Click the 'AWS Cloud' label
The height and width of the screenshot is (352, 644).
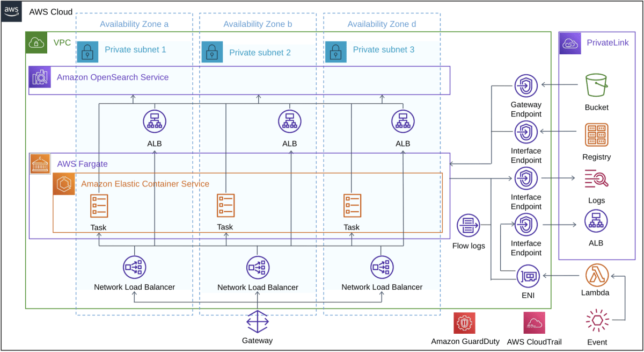[x=50, y=12]
